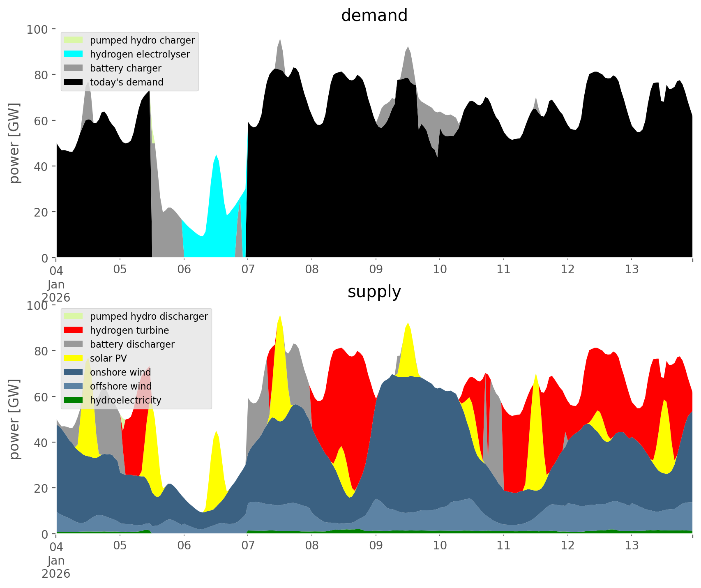This screenshot has width=701, height=588.
Task: Click the onshore wind legend swatch
Action: [x=74, y=372]
